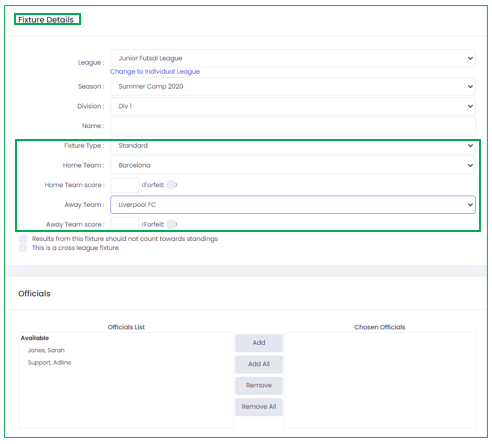Tick the Home Team Forfeit checkbox
This screenshot has width=492, height=444.
[171, 185]
